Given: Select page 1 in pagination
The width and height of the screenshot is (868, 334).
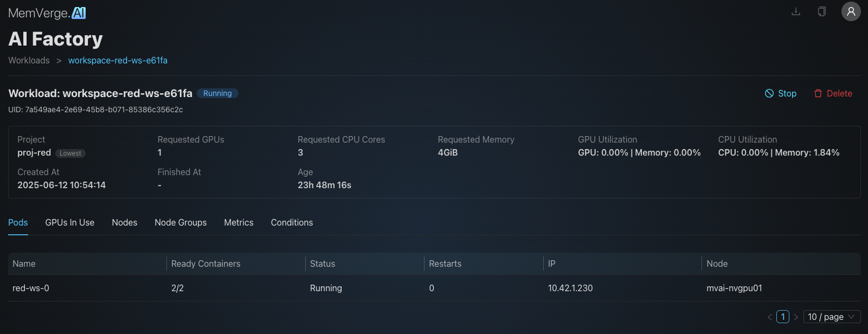Looking at the screenshot, I should pos(783,317).
